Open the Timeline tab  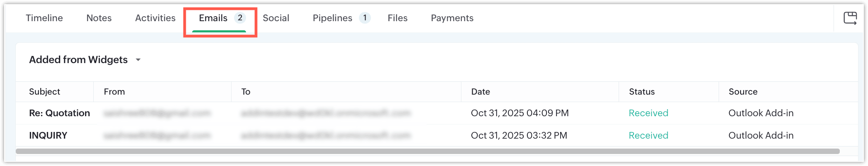click(44, 18)
